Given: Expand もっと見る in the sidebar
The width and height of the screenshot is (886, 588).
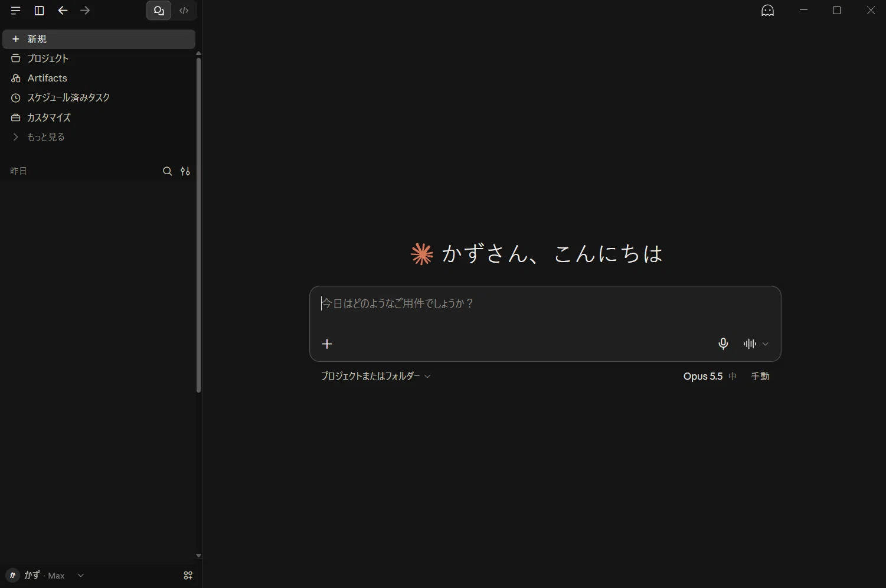Looking at the screenshot, I should 99,137.
